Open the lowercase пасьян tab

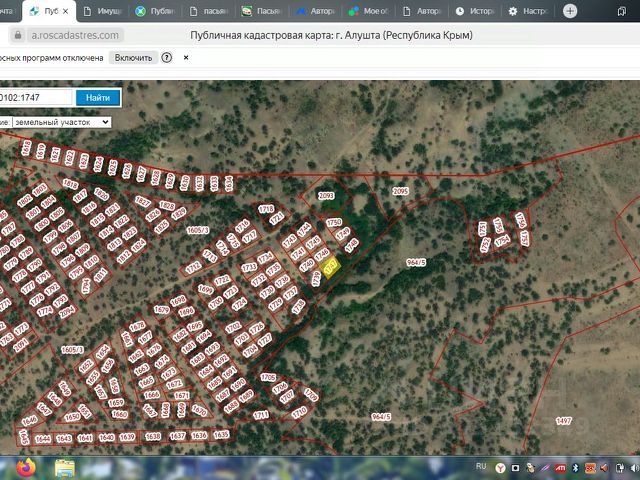209,11
